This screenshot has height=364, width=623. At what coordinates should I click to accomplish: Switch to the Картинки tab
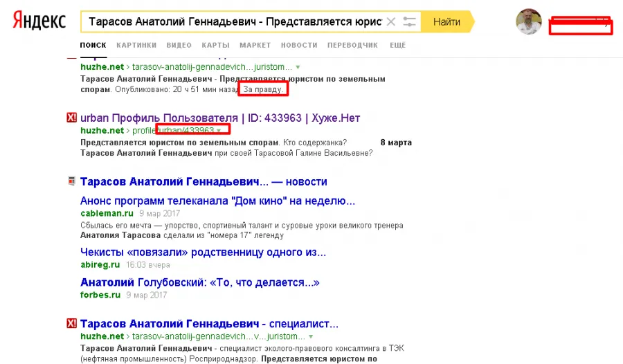coord(136,45)
